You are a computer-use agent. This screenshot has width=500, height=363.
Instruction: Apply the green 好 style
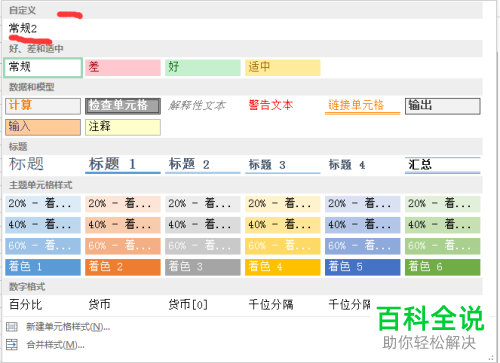203,68
